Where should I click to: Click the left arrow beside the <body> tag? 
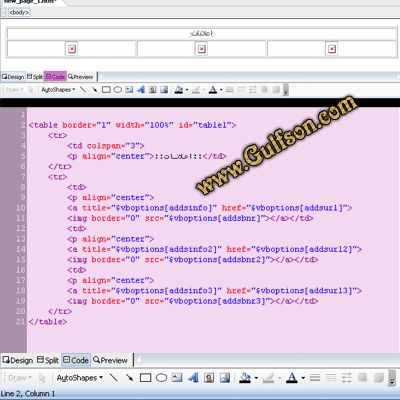point(4,13)
